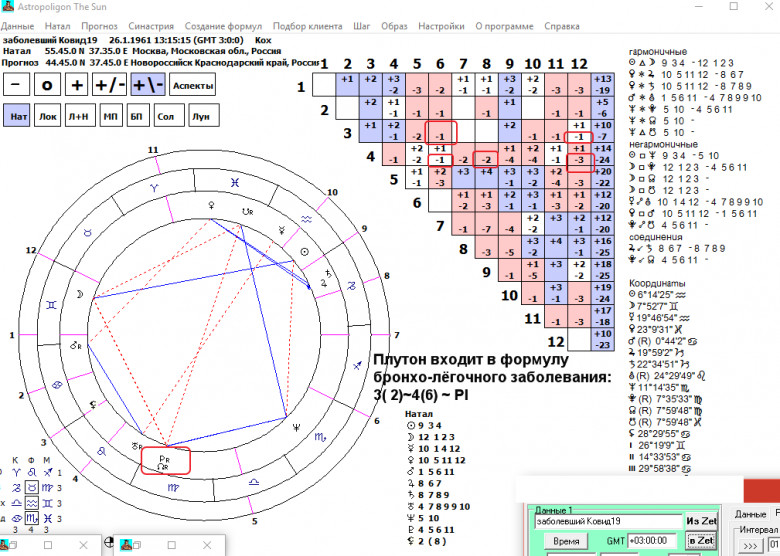
Task: Toggle the highlighted '+\-' mode button
Action: pos(148,85)
